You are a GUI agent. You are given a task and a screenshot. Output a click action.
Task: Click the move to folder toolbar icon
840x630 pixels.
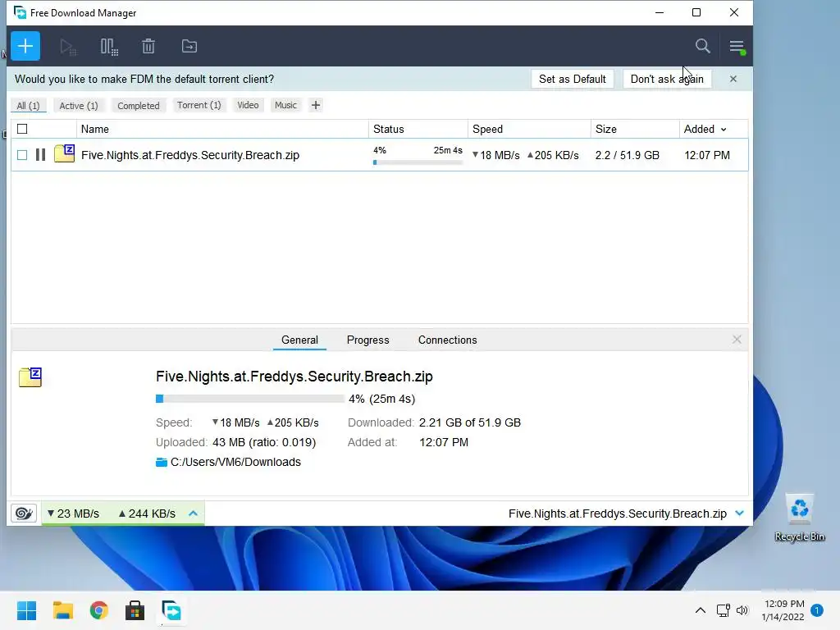click(189, 47)
